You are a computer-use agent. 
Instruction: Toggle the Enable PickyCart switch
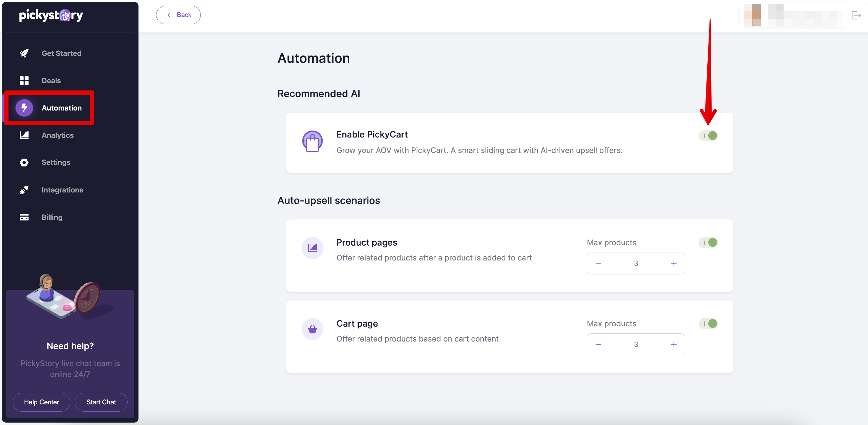pos(708,136)
